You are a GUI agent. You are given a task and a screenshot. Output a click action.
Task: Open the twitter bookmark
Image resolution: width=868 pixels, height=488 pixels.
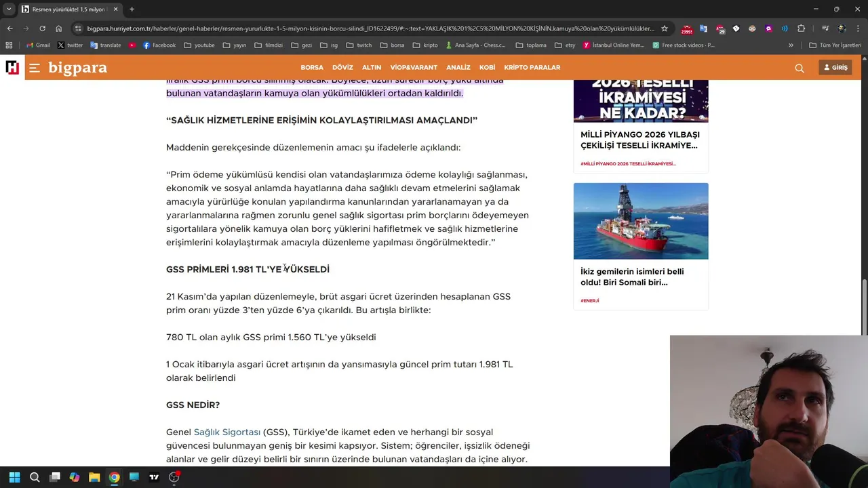pyautogui.click(x=70, y=45)
